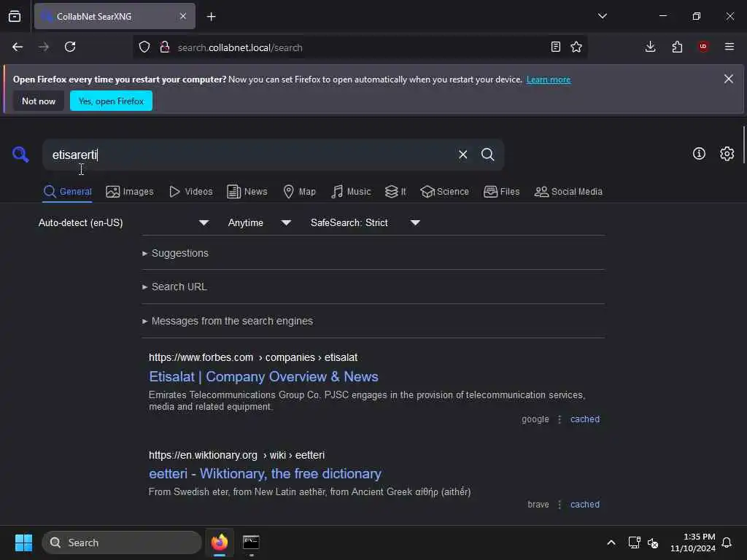The image size is (747, 560).
Task: Switch to Map category
Action: click(299, 192)
